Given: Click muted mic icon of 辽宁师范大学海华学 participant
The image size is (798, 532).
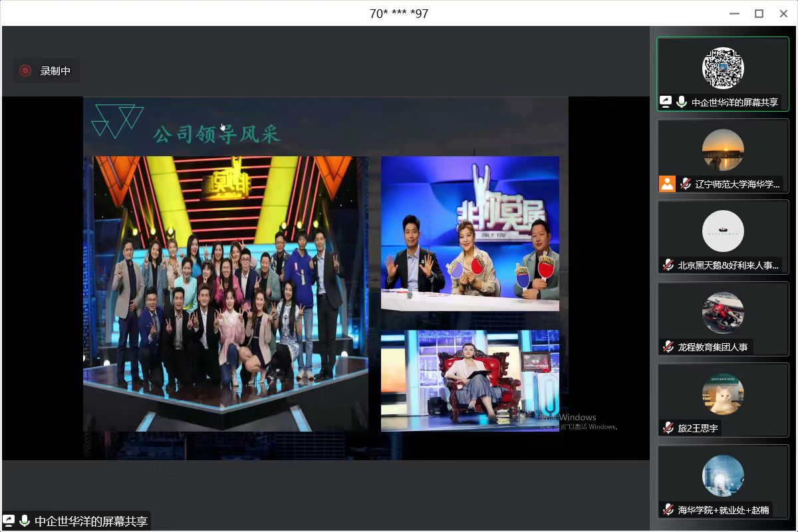Looking at the screenshot, I should tap(686, 184).
